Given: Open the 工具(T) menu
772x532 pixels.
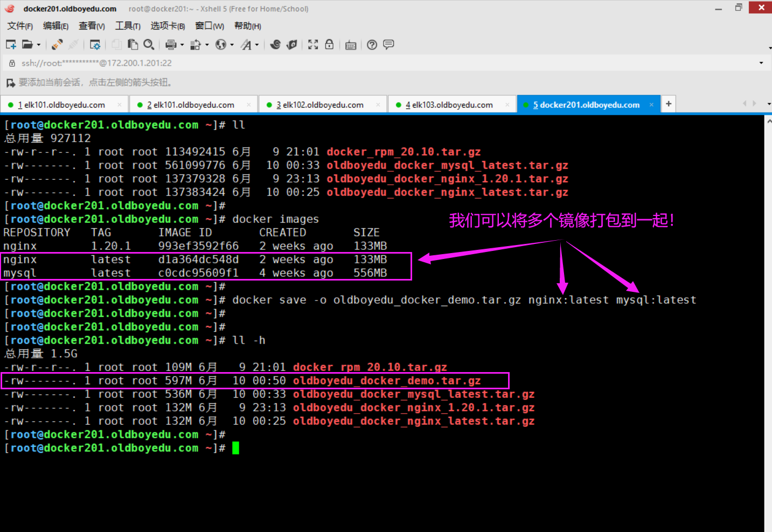Looking at the screenshot, I should [128, 26].
